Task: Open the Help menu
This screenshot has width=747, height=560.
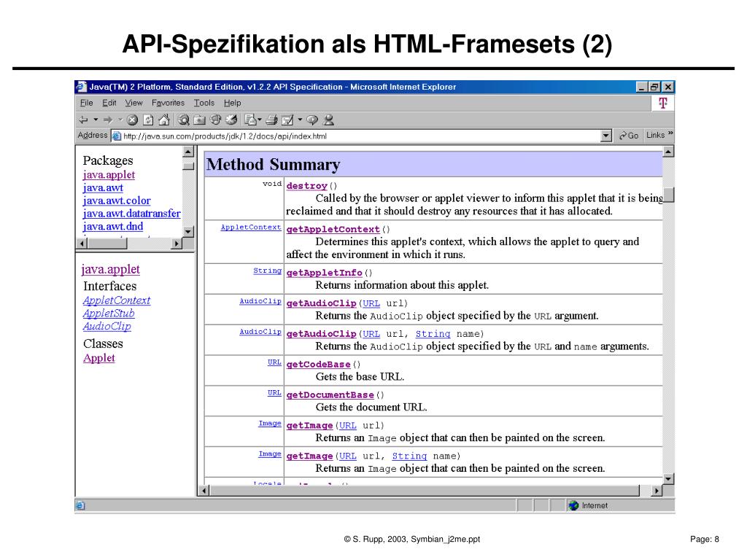Action: click(233, 103)
